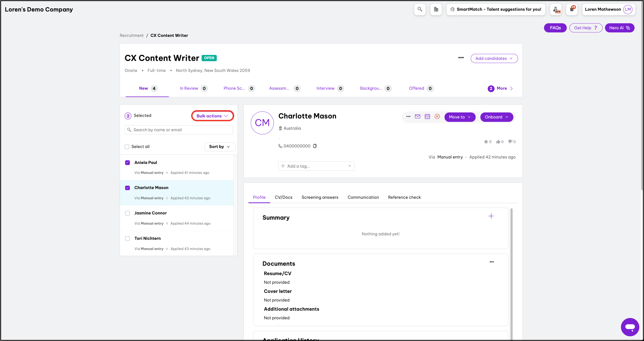The width and height of the screenshot is (644, 341).
Task: Click the search magnifier icon in header
Action: pyautogui.click(x=420, y=9)
